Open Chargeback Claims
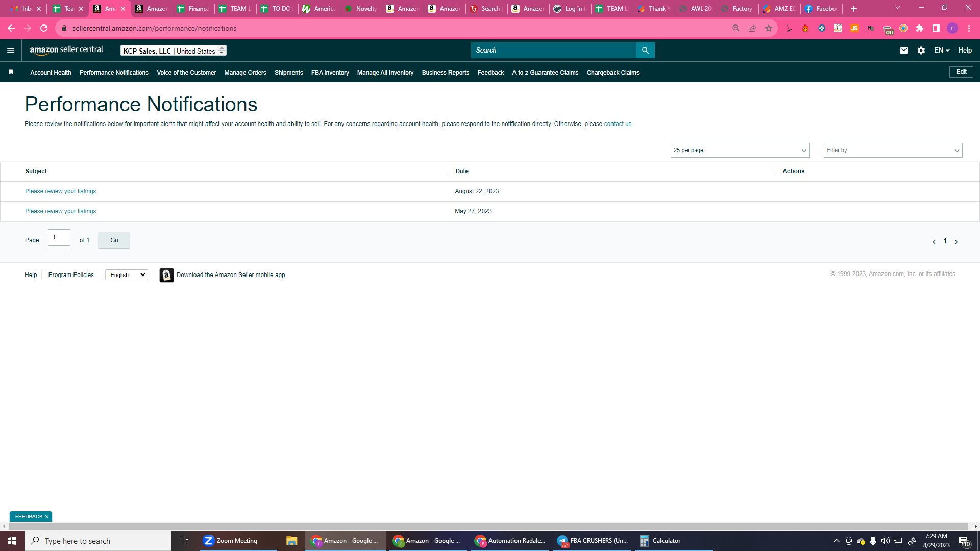 click(613, 73)
